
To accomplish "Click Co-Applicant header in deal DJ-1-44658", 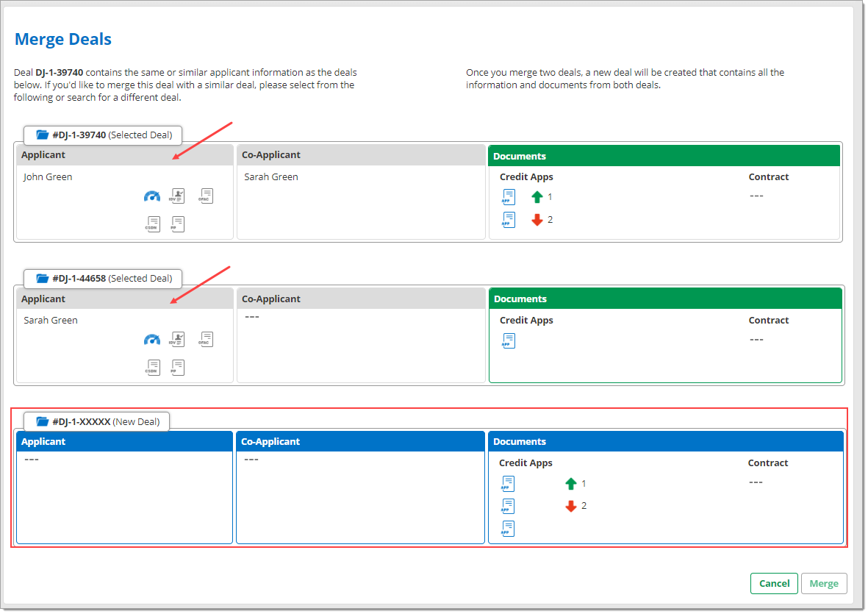I will [x=361, y=299].
